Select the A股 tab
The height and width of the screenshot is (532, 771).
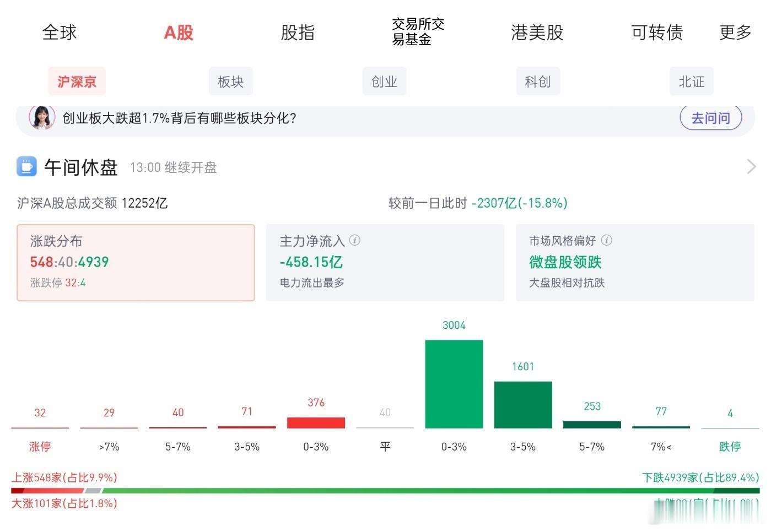point(179,32)
